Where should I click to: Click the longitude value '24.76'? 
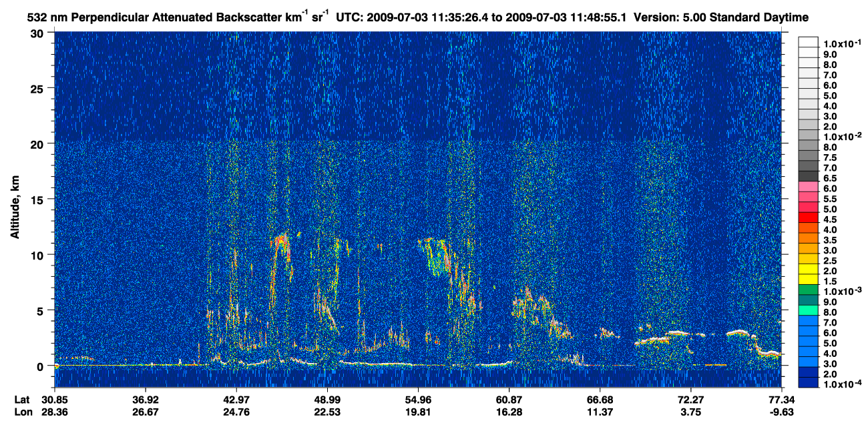(236, 412)
